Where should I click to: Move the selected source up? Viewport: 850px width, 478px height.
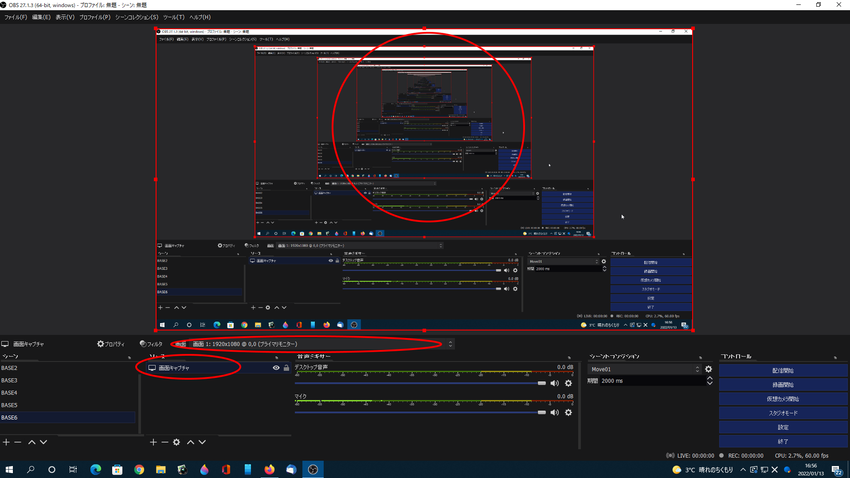pos(191,442)
